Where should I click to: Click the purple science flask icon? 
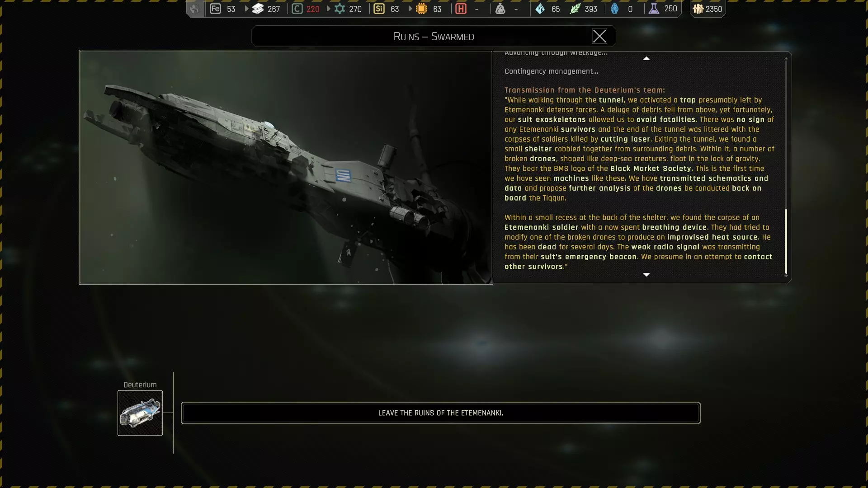pos(654,9)
